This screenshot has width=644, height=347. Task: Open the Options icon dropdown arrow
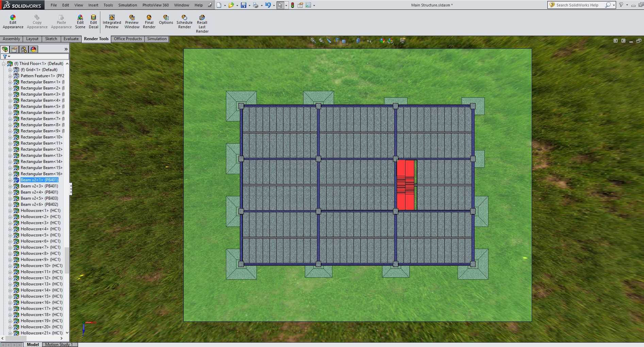point(314,5)
